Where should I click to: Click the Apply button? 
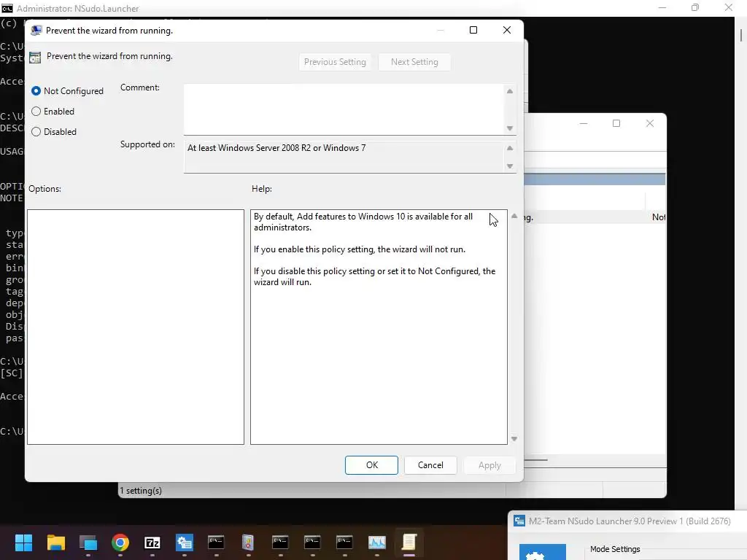(x=489, y=465)
